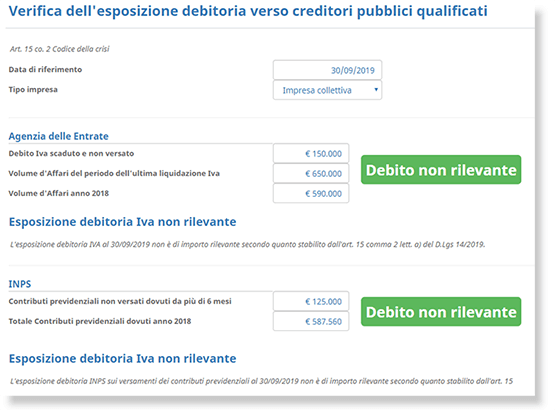Image resolution: width=555 pixels, height=410 pixels.
Task: Click the Esposizione debitoria Iva heading under Agenzia
Action: tap(122, 222)
